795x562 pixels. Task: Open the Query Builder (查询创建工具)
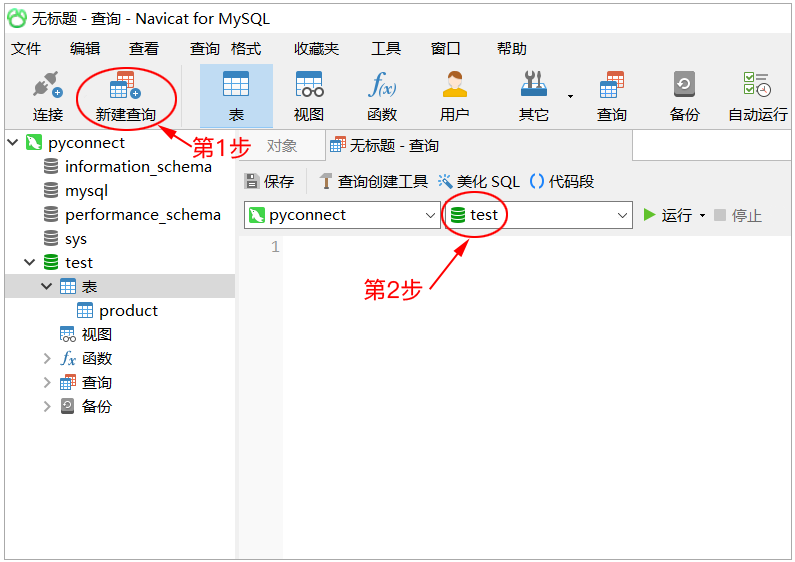point(374,181)
